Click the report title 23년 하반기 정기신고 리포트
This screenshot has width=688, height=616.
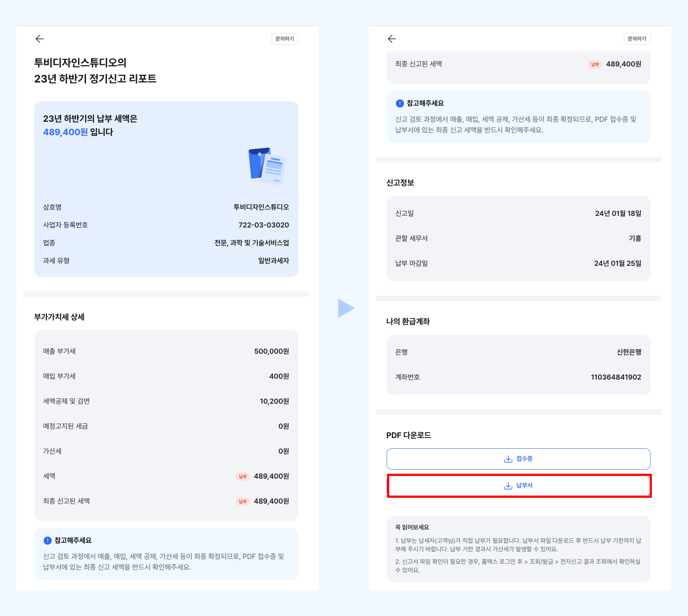[x=95, y=79]
